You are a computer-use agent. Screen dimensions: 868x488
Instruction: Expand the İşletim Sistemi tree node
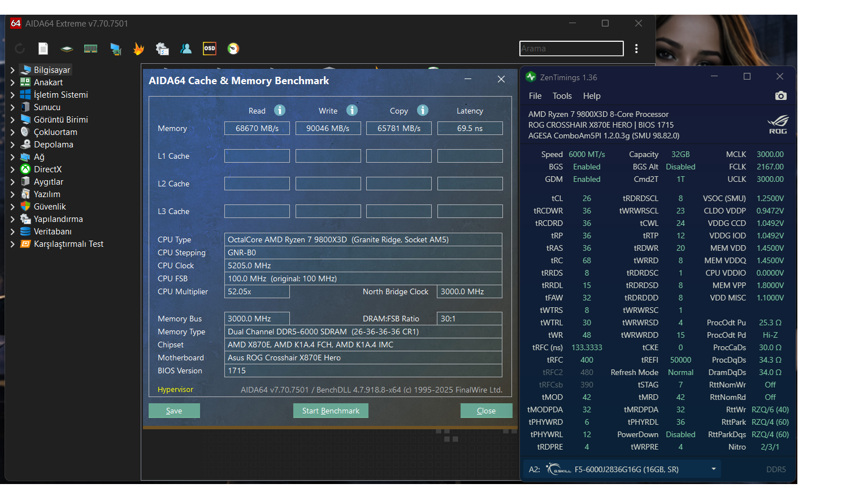click(x=12, y=95)
